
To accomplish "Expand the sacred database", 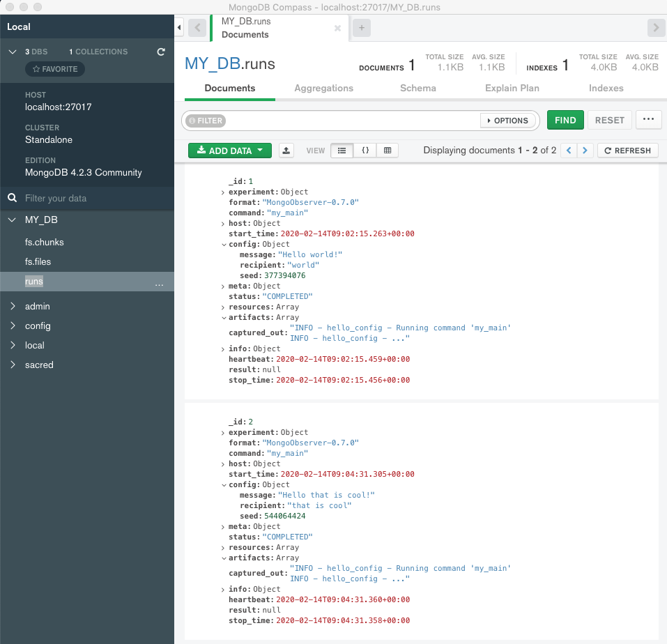I will [13, 365].
